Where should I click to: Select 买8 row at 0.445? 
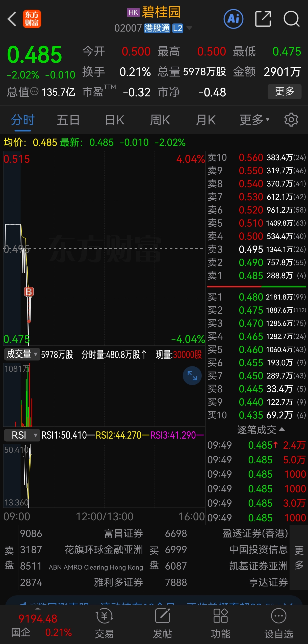coord(256,389)
